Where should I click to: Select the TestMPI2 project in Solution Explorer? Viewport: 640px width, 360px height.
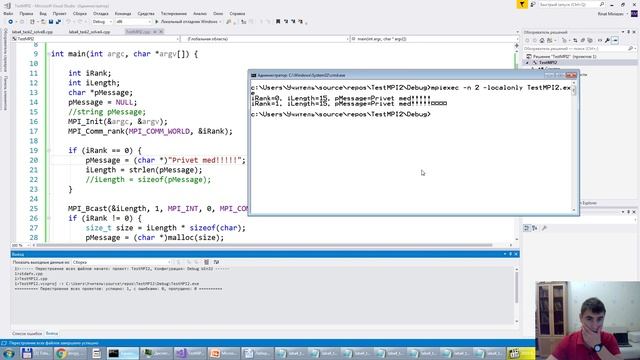pos(548,62)
